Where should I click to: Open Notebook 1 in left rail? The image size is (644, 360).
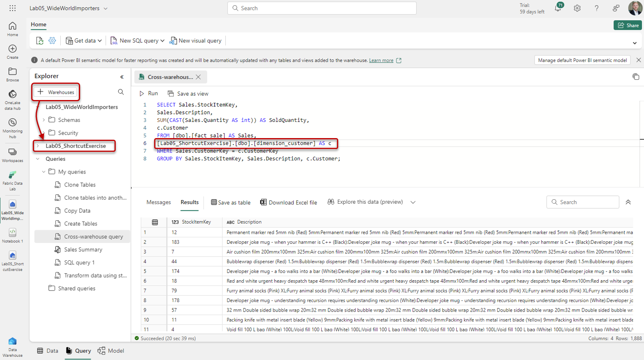12,235
